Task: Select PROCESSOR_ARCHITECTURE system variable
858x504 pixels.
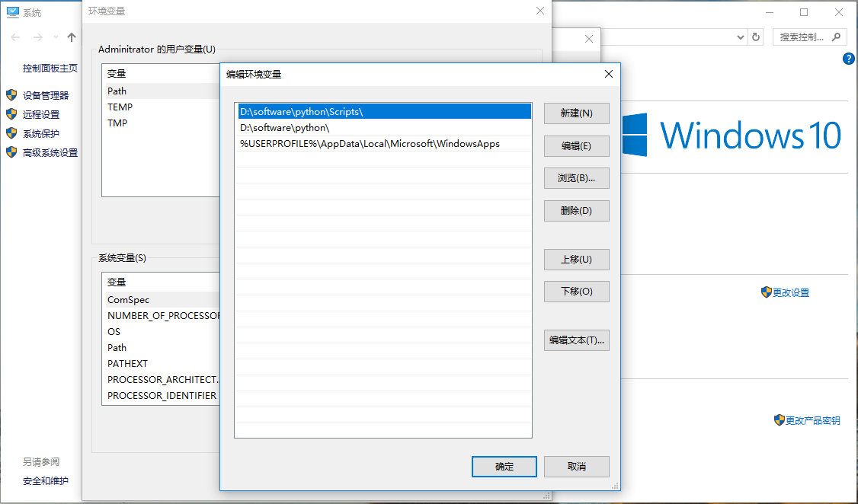Action: point(162,379)
